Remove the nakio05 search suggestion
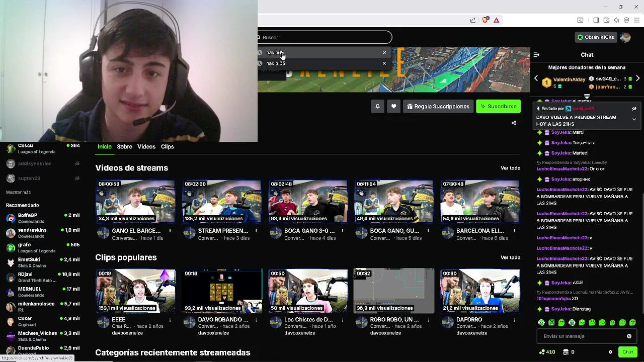This screenshot has width=644, height=362. tap(384, 53)
